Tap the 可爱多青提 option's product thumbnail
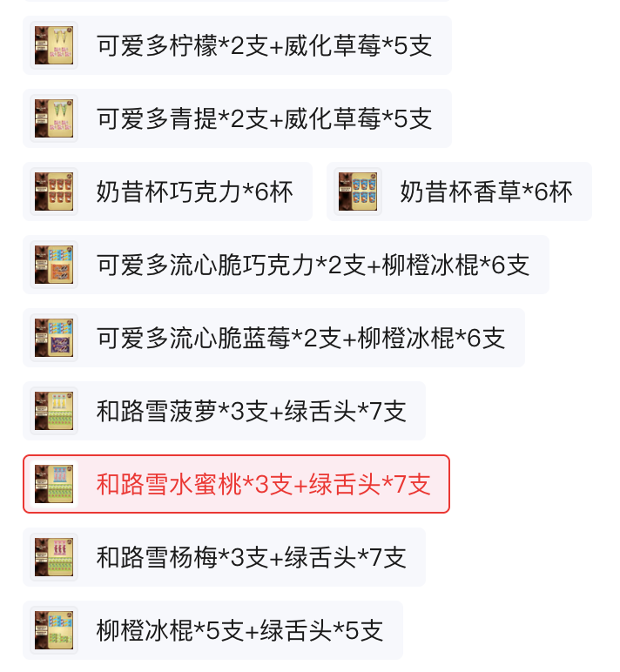This screenshot has width=620, height=672. (x=54, y=118)
